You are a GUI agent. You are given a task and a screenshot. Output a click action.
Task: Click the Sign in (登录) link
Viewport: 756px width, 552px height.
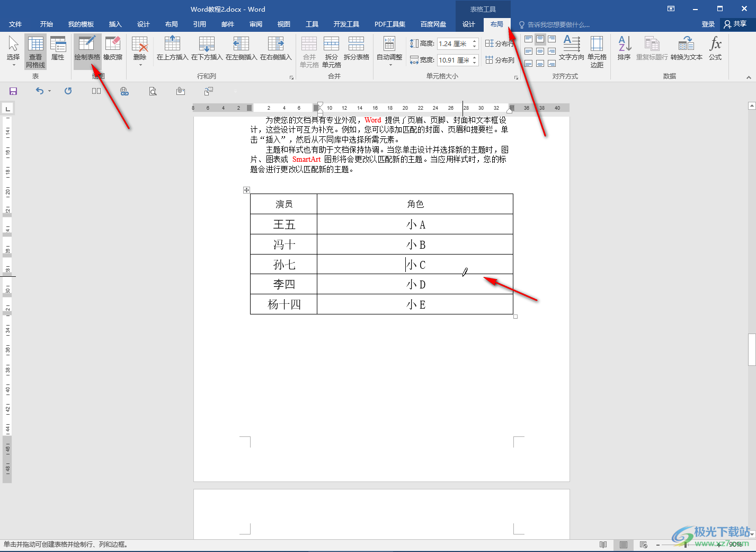708,24
